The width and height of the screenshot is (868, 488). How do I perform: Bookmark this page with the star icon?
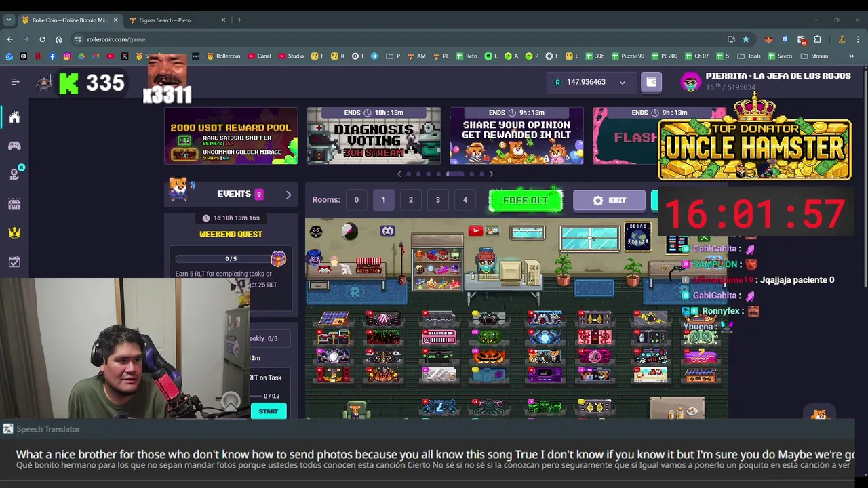coord(746,39)
